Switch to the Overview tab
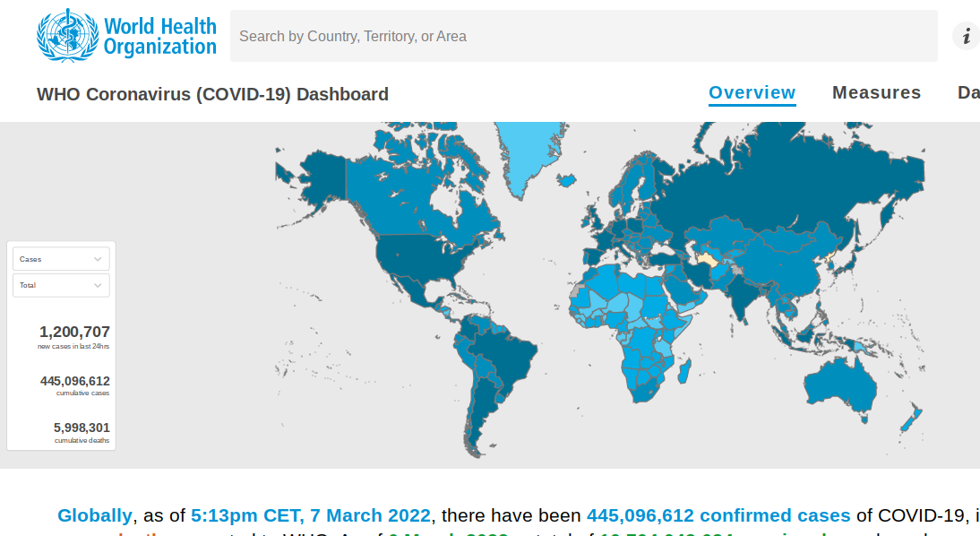 click(x=752, y=92)
